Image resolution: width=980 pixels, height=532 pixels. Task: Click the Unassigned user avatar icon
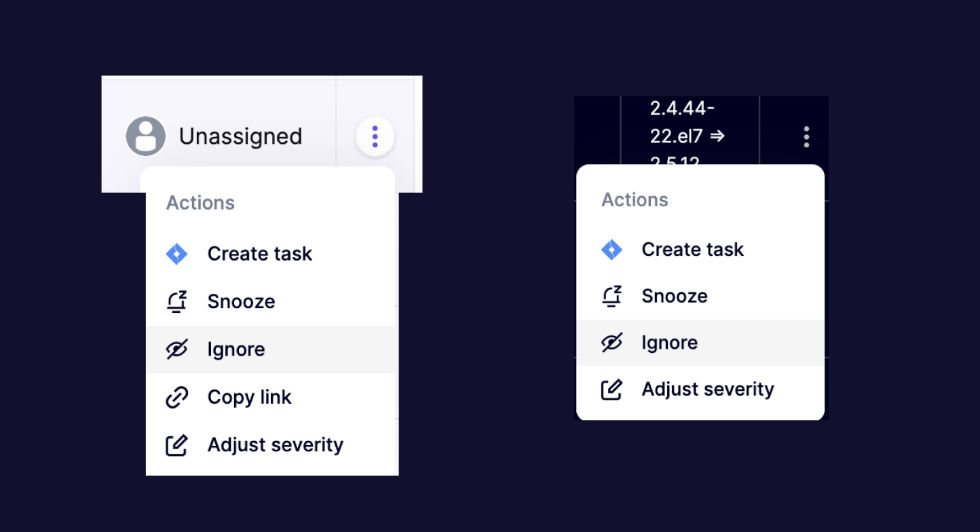click(146, 136)
